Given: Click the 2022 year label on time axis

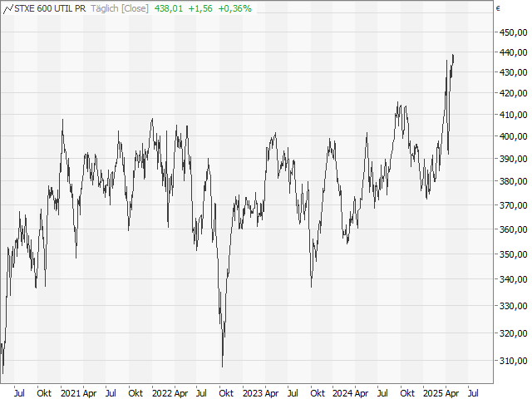Looking at the screenshot, I should coord(162,393).
